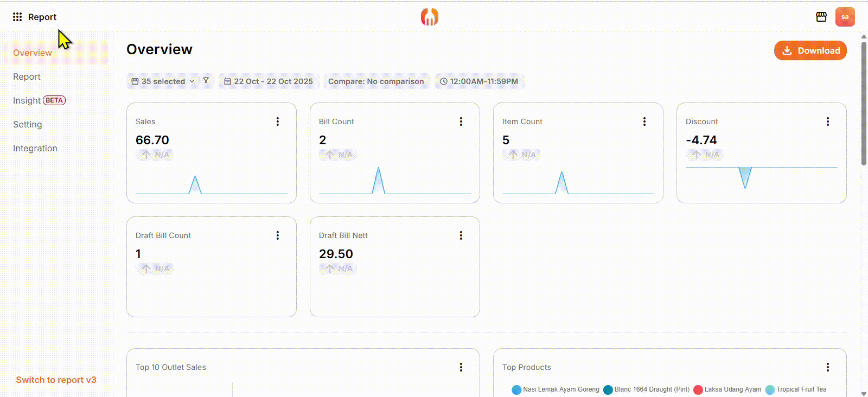Open Item Count card kebab menu
This screenshot has height=397, width=868.
coord(644,121)
